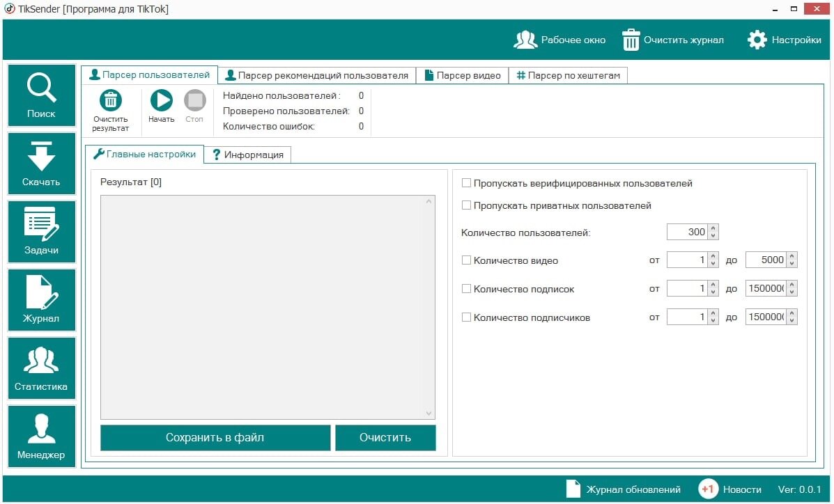Viewport: 834px width, 504px height.
Task: Increase Количество подписчиков 'от' value
Action: [x=713, y=314]
